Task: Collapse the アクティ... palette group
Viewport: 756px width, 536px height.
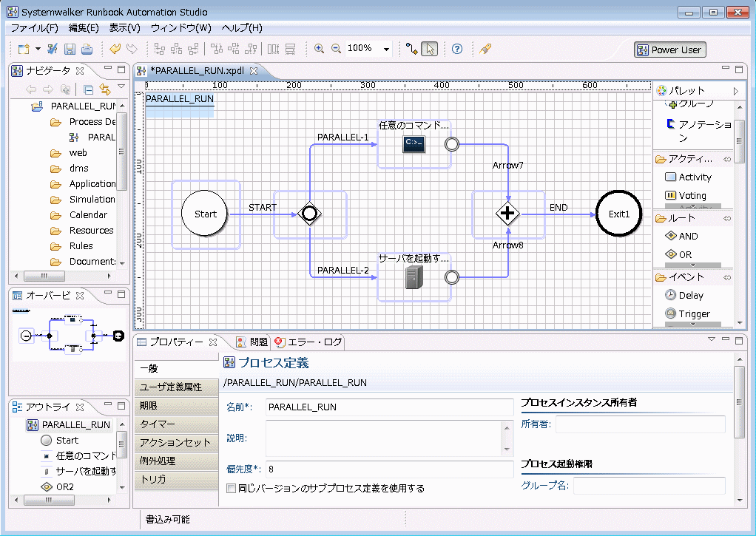Action: [684, 159]
